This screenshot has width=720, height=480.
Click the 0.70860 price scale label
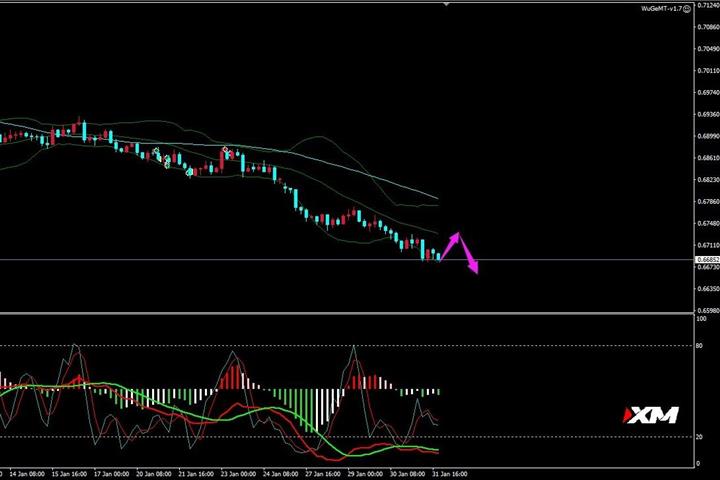point(708,27)
